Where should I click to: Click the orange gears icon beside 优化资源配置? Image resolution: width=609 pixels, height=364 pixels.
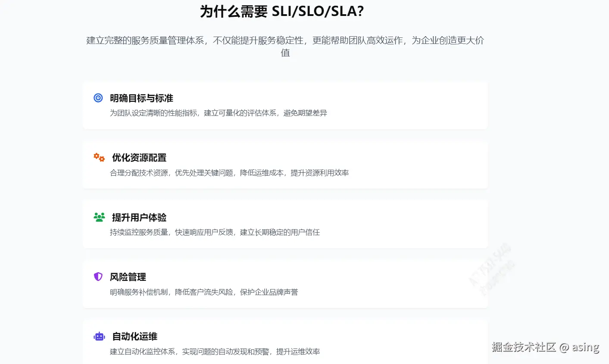pyautogui.click(x=99, y=157)
